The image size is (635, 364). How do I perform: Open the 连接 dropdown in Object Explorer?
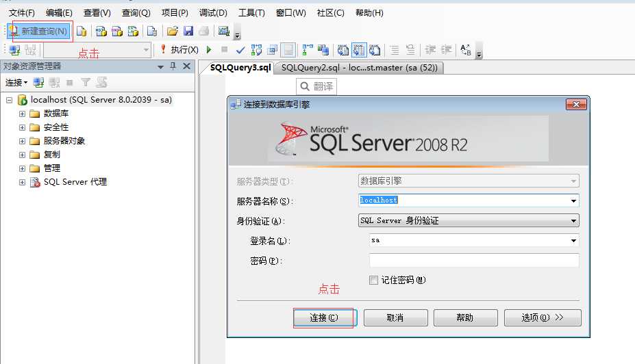(x=16, y=83)
